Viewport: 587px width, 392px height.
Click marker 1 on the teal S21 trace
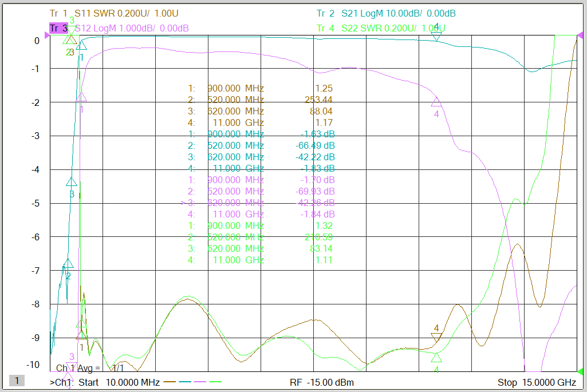(x=81, y=45)
